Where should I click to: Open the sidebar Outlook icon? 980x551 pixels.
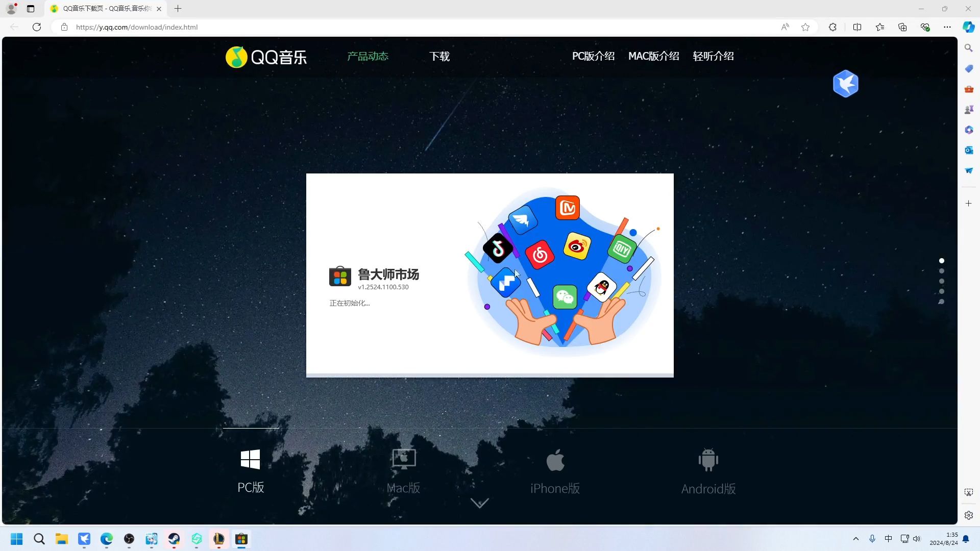point(969,150)
